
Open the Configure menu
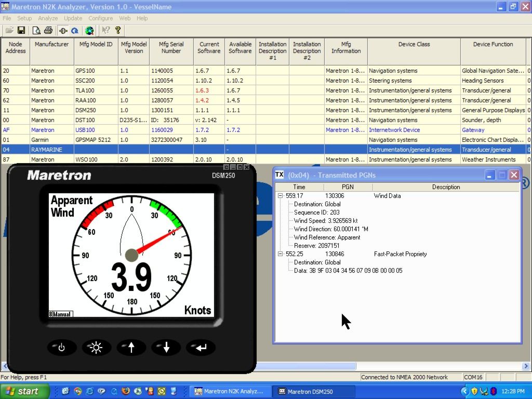click(x=101, y=18)
